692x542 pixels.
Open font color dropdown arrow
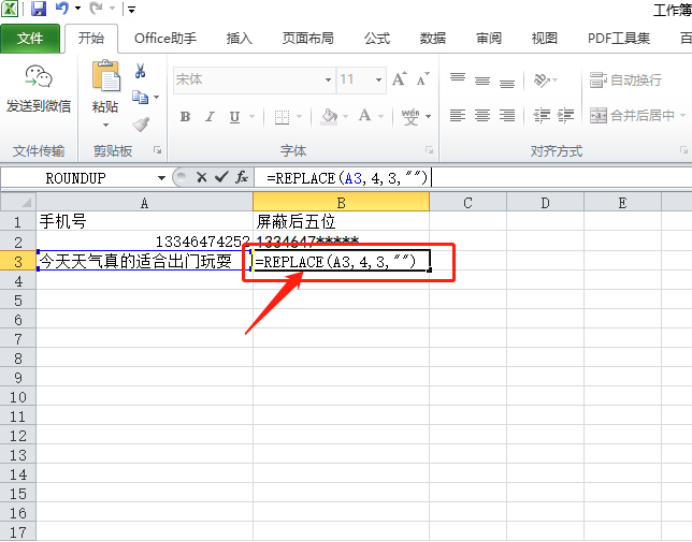(x=381, y=117)
